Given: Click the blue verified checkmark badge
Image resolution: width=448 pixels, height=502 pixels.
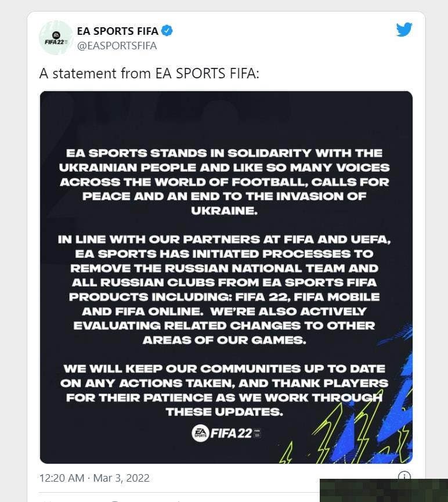Looking at the screenshot, I should [167, 31].
